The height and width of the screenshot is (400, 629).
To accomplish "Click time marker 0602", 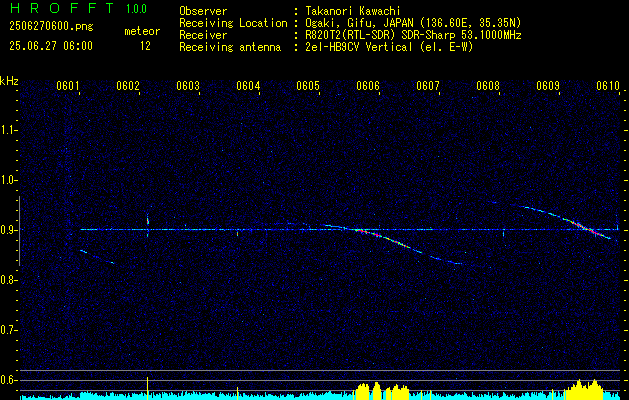I will [127, 86].
